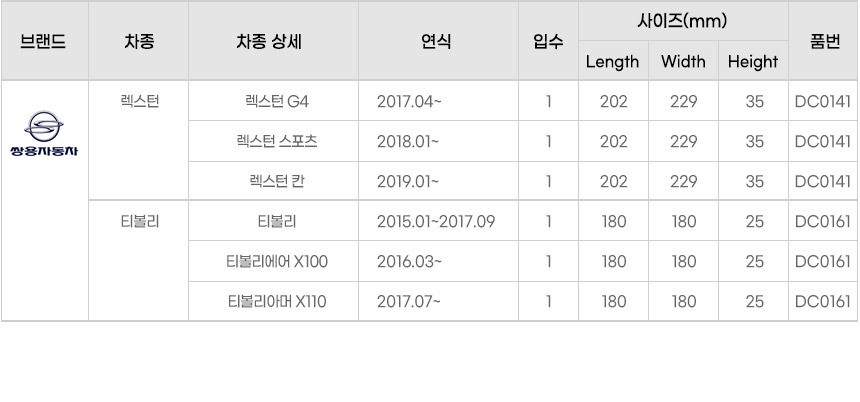Click the 2015.01~2017.09 year cell
This screenshot has height=402, width=860.
(436, 222)
